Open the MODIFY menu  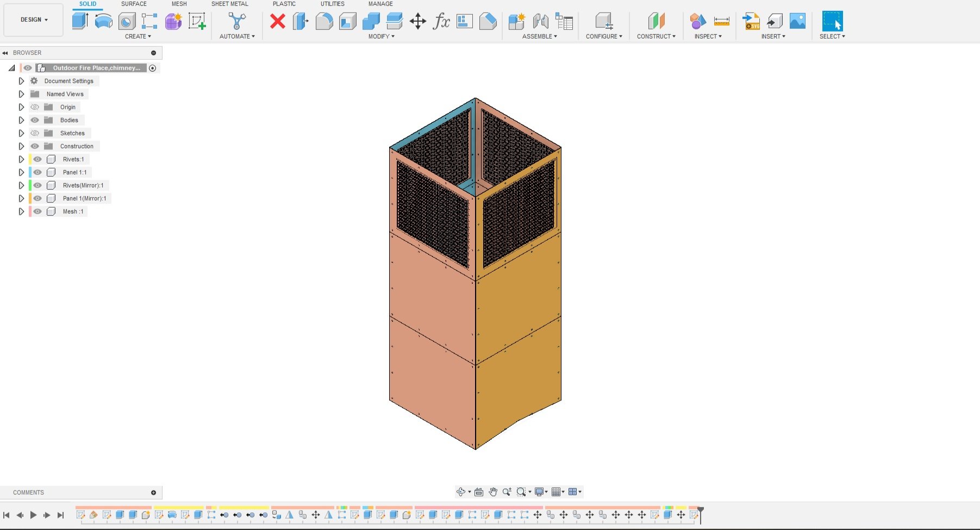click(382, 36)
